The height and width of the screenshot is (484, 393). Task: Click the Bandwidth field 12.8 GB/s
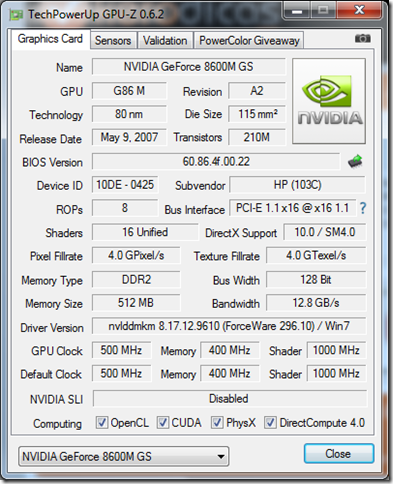click(x=316, y=303)
